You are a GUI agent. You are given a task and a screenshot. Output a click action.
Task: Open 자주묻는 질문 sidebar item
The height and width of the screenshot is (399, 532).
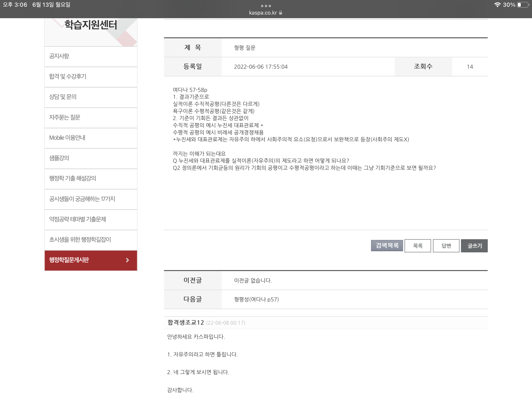(65, 117)
